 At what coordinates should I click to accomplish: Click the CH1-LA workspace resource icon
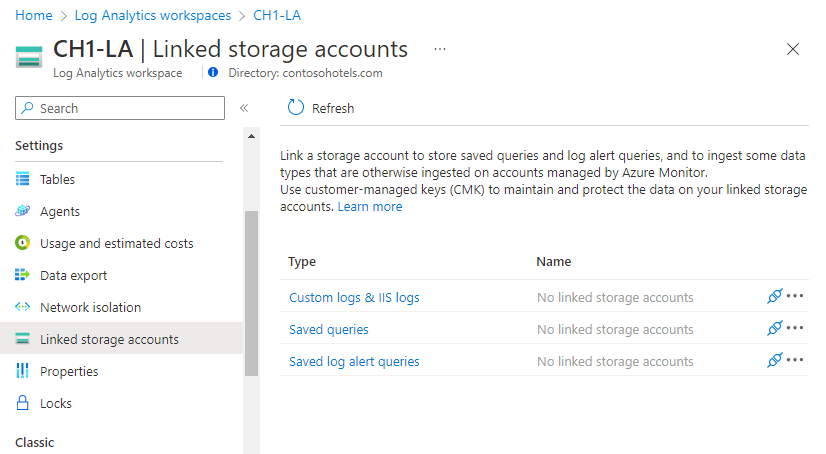click(28, 57)
